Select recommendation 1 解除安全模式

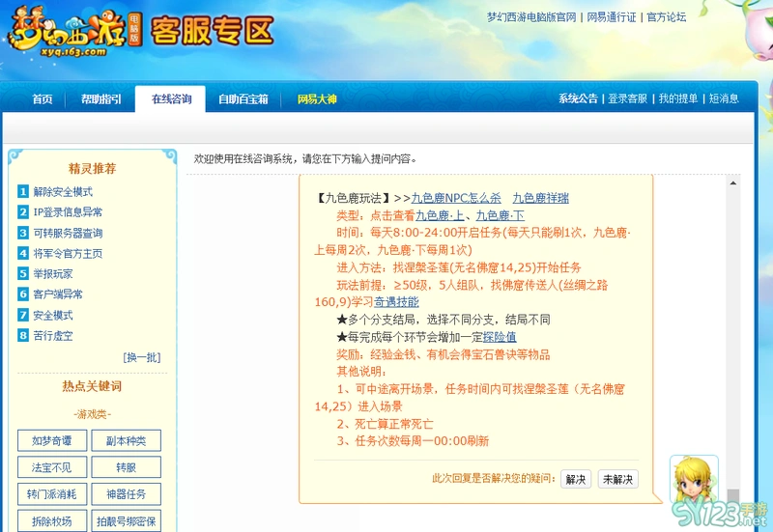coord(63,191)
